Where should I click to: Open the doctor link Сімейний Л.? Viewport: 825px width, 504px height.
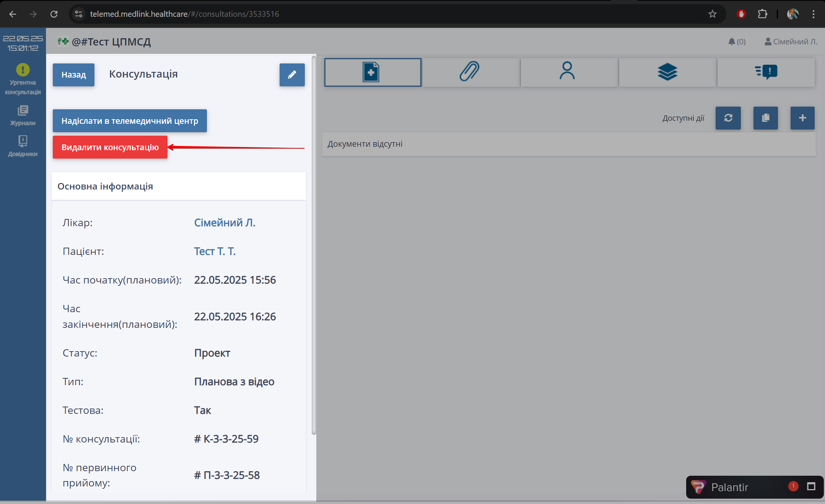click(225, 223)
